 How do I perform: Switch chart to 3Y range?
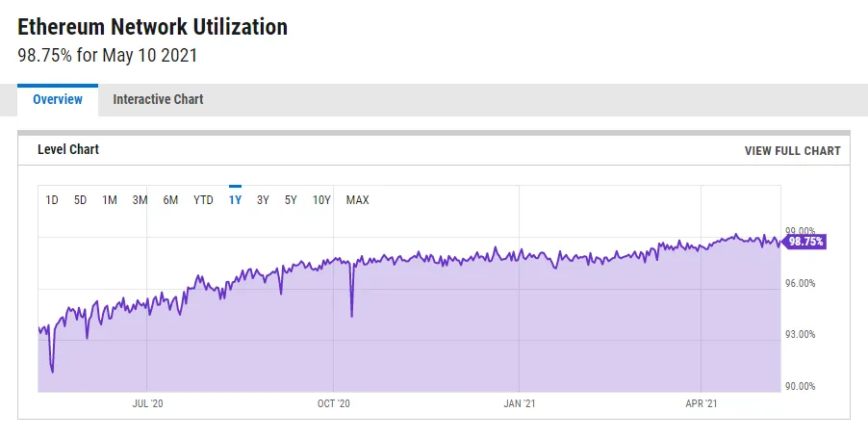[263, 200]
